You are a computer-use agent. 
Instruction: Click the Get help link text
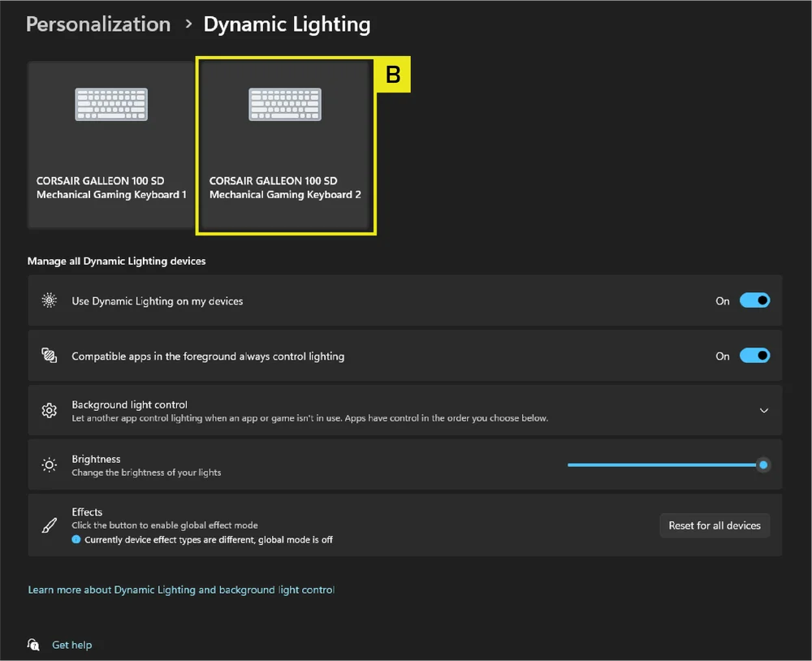(71, 645)
